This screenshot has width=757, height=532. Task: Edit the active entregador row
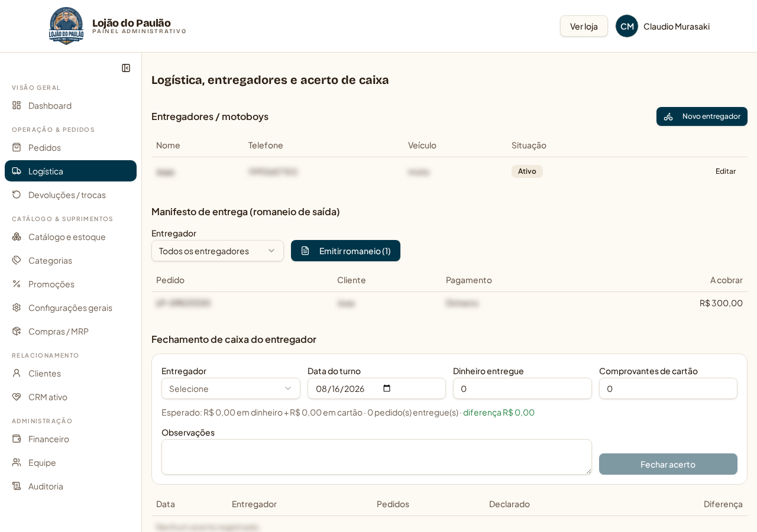tap(726, 171)
